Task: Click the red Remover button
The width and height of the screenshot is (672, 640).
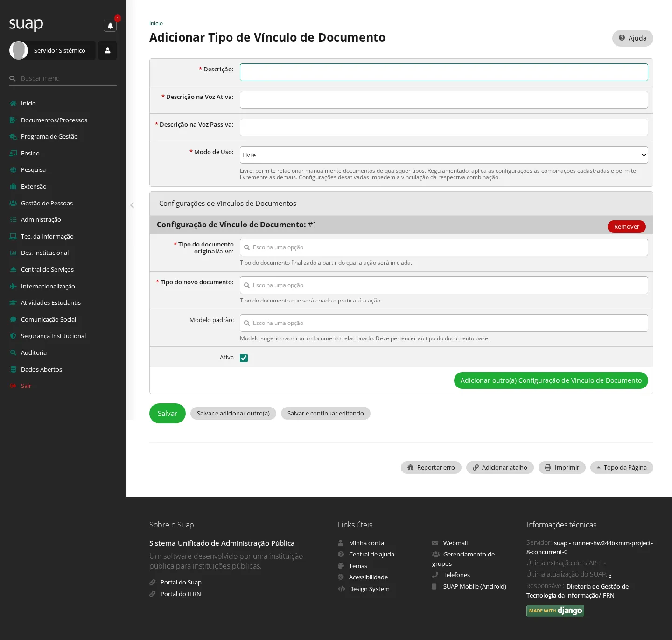Action: 626,226
